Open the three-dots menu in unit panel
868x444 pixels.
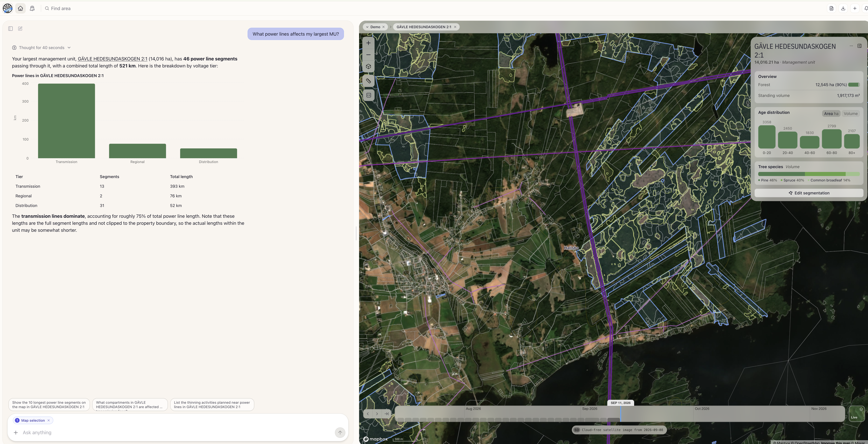pos(851,46)
